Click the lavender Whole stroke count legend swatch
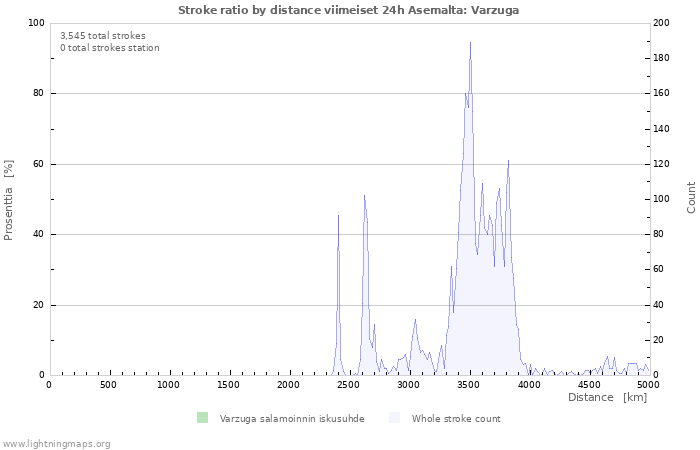This screenshot has width=700, height=450. (395, 418)
